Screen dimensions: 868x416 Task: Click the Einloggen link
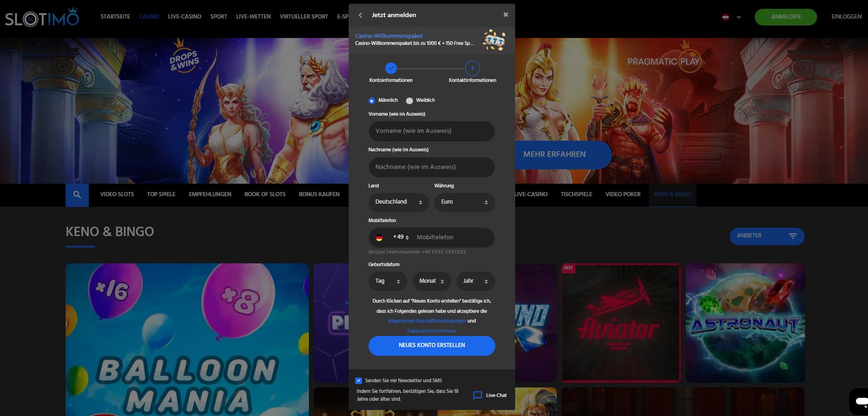click(x=846, y=17)
